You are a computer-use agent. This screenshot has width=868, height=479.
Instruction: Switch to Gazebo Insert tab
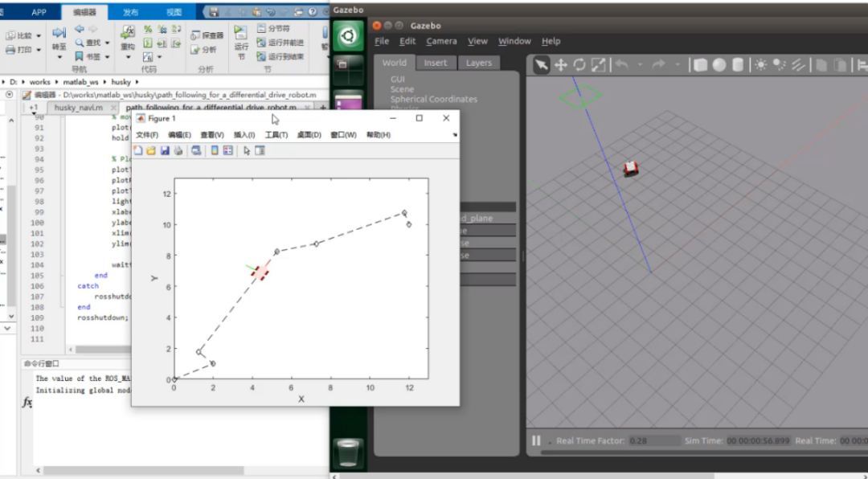click(x=435, y=63)
